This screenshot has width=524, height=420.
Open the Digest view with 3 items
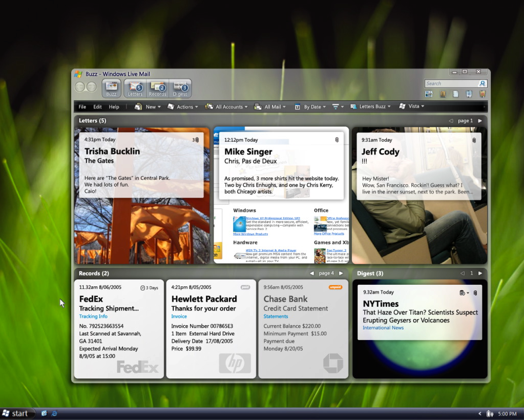(180, 89)
